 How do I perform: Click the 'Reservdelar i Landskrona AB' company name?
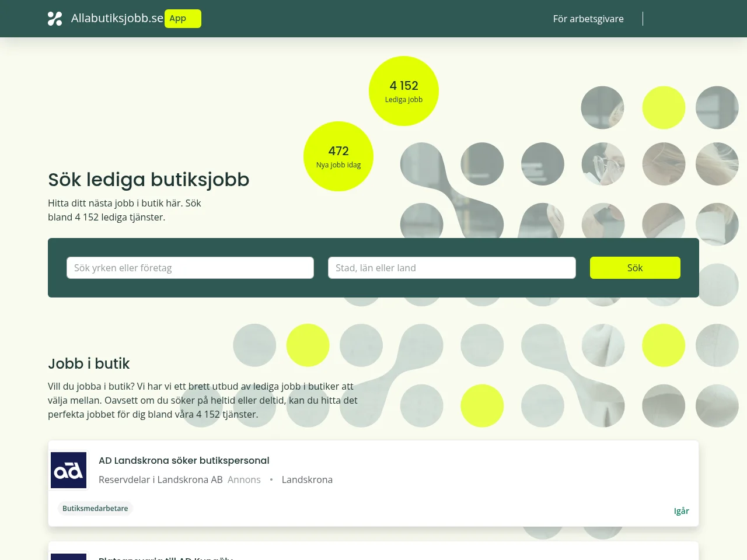(160, 480)
